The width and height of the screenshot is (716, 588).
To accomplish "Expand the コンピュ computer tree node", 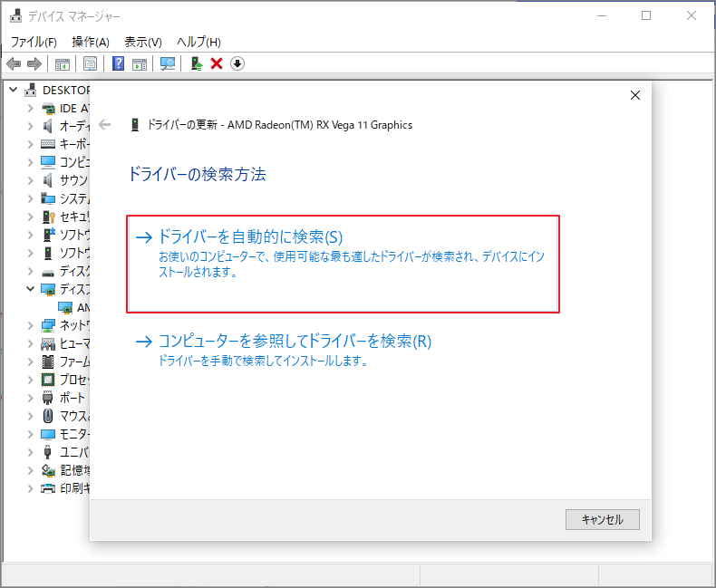I will (31, 162).
